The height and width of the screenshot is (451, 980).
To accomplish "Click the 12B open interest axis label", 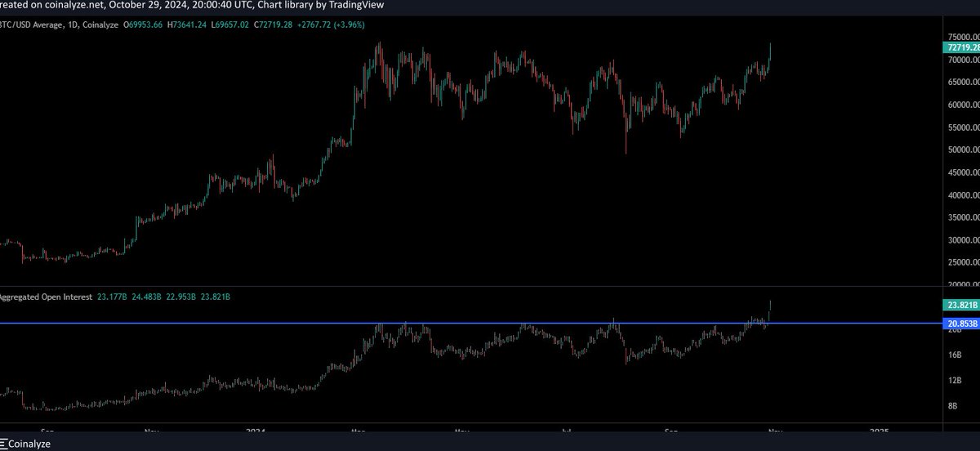I will [953, 381].
